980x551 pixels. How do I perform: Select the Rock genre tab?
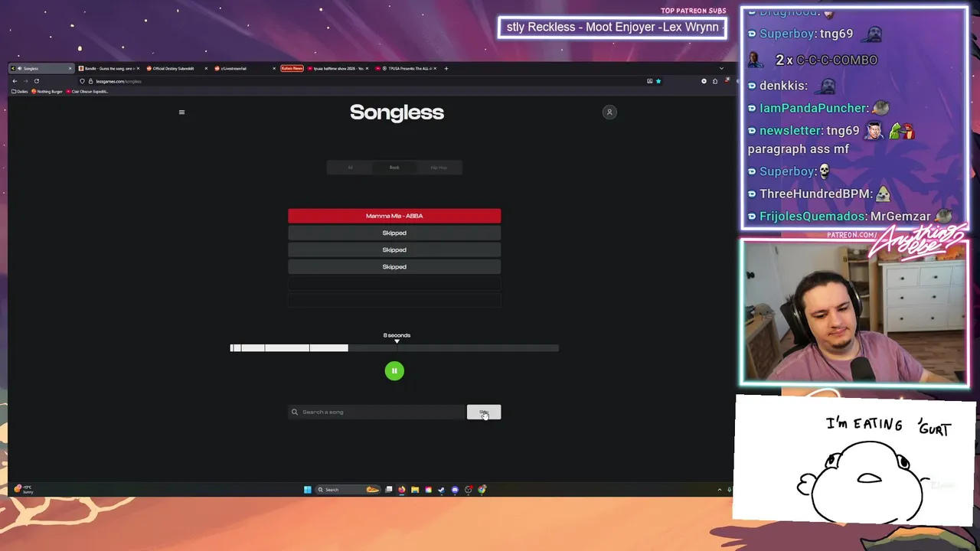point(394,168)
